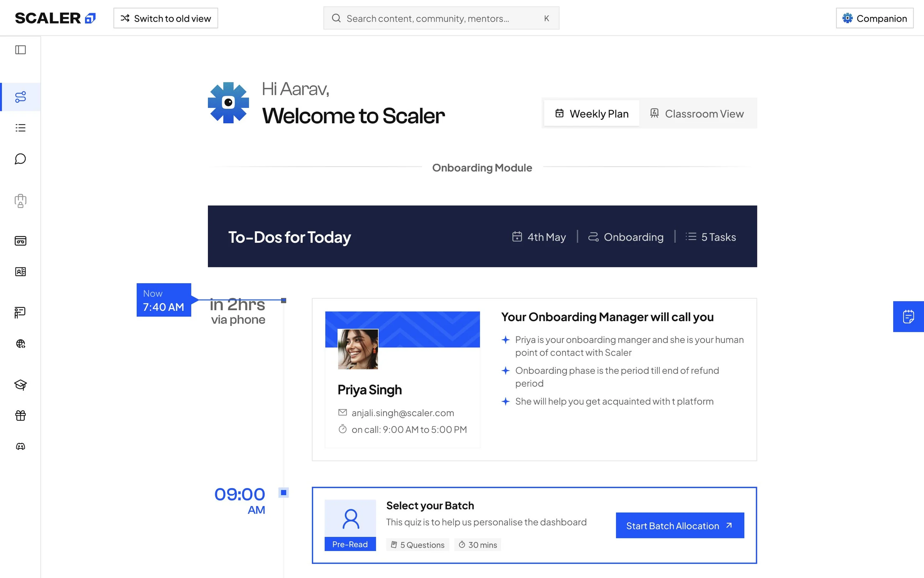The width and height of the screenshot is (924, 578).
Task: Open the globe code icon in sidebar
Action: [20, 344]
